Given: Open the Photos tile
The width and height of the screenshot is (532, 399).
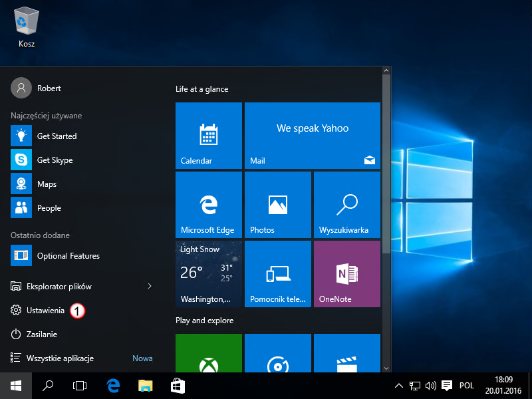Looking at the screenshot, I should coord(278,205).
